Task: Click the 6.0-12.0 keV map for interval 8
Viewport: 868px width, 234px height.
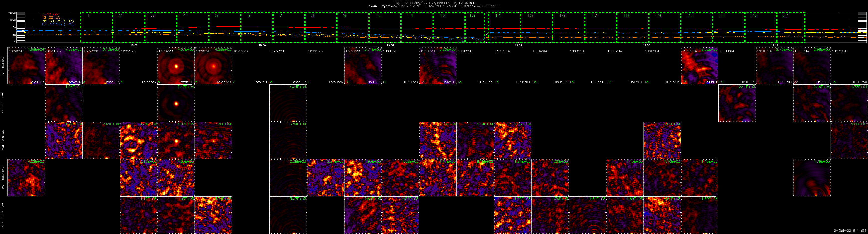Action: pyautogui.click(x=288, y=103)
